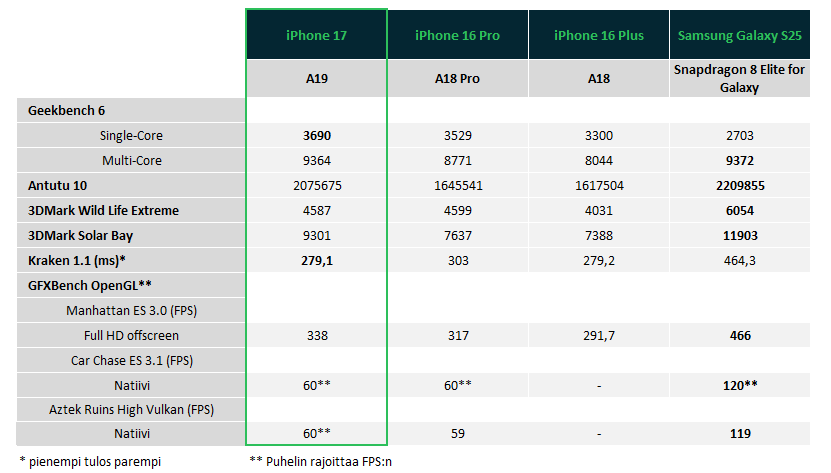
Task: Click the Snapdragon 8 Elite for Galaxy cell
Action: click(741, 79)
